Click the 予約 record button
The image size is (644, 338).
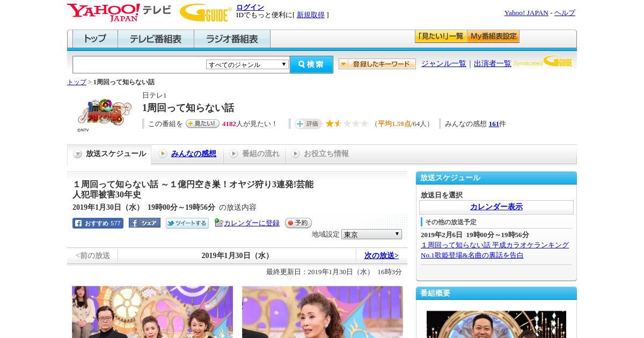click(x=298, y=223)
